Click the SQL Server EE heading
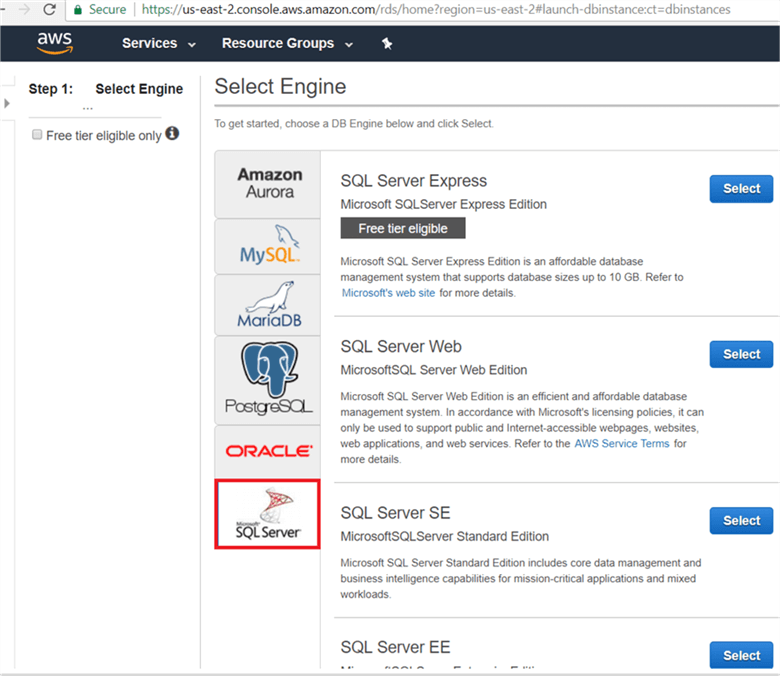This screenshot has height=676, width=780. click(395, 647)
